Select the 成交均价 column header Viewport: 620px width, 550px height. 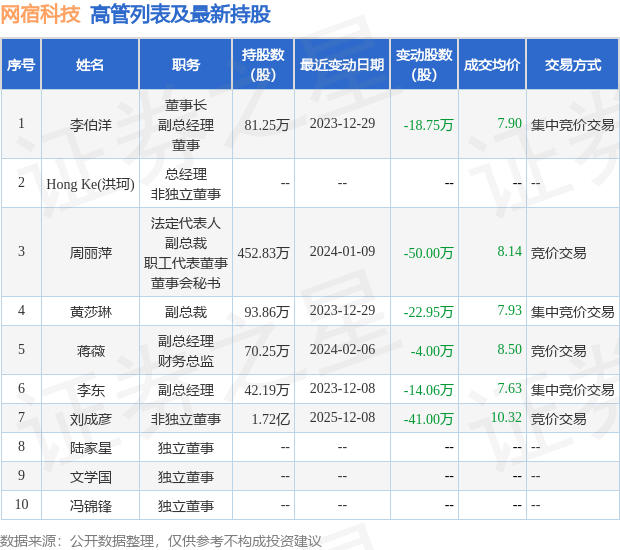[492, 65]
